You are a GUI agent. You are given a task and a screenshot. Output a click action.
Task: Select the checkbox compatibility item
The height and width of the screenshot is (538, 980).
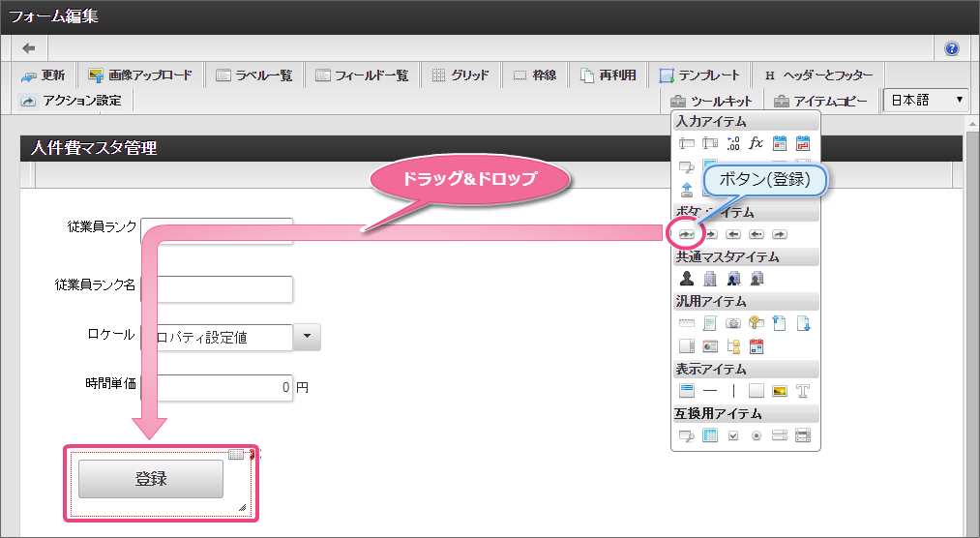(x=733, y=435)
